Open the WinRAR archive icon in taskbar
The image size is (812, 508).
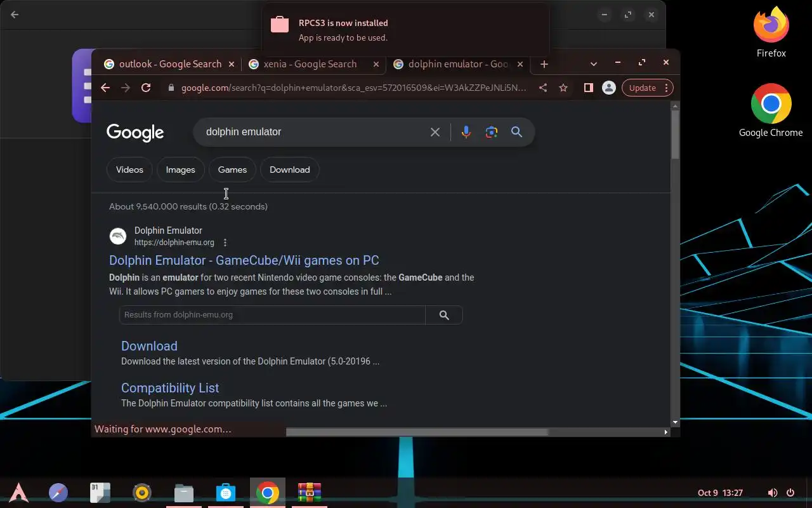coord(310,493)
